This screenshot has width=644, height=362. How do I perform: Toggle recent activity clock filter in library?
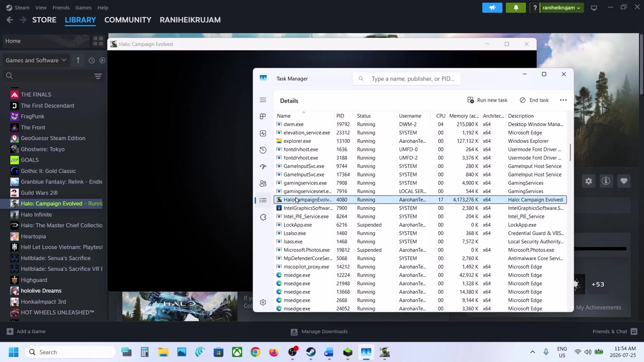point(92,60)
